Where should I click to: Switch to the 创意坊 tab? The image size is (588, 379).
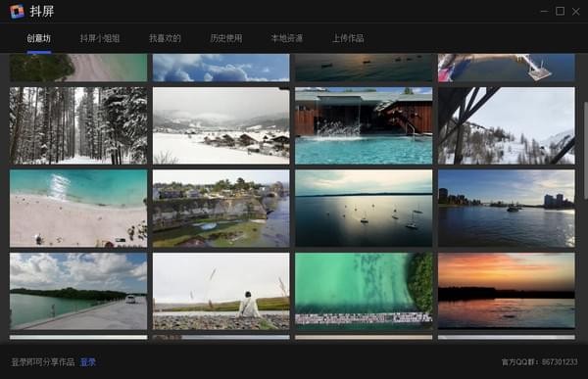(38, 38)
